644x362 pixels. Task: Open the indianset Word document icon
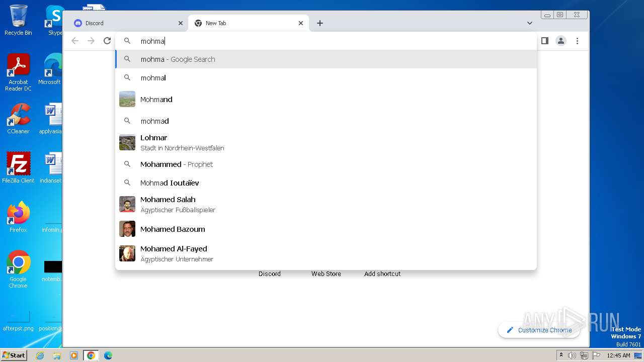(x=51, y=168)
